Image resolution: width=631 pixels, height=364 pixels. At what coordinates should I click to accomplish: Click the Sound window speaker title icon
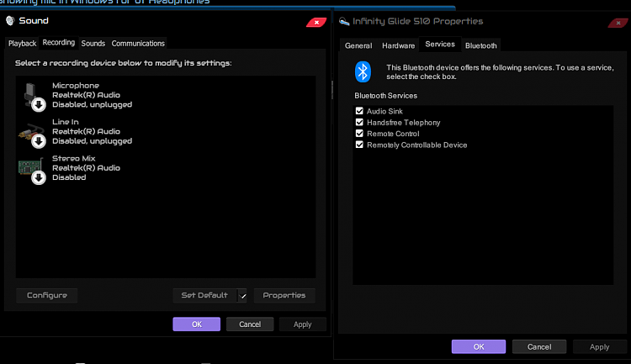[x=10, y=20]
